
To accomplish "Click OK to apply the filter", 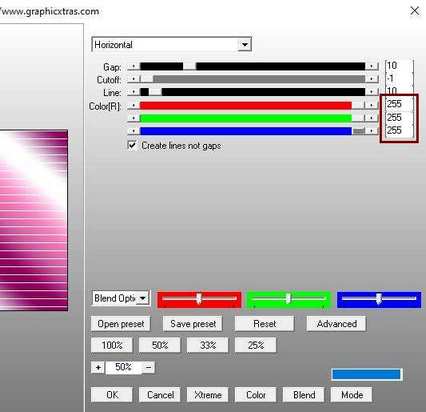I will pos(112,395).
